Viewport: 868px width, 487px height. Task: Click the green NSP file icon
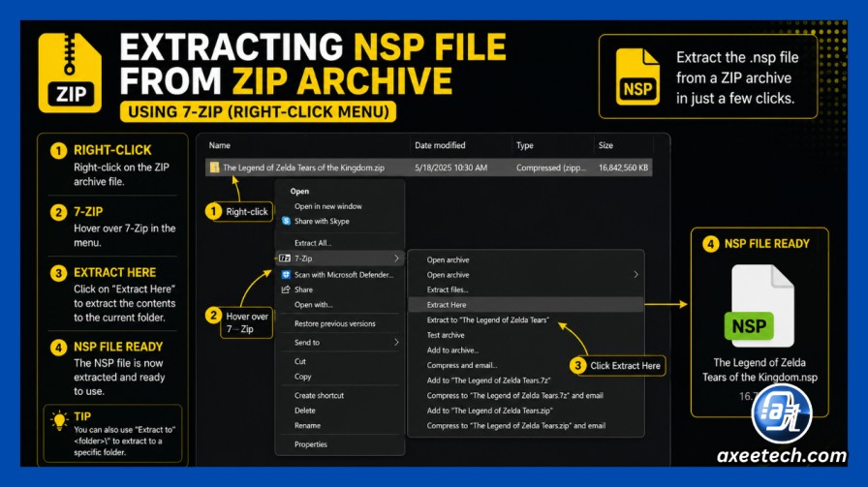pos(759,306)
